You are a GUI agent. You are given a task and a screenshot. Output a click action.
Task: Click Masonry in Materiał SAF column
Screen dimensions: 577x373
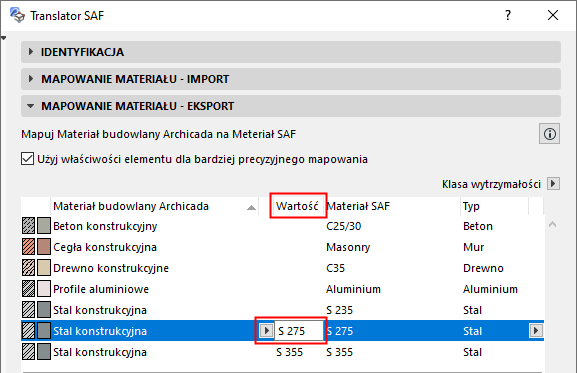pyautogui.click(x=348, y=247)
